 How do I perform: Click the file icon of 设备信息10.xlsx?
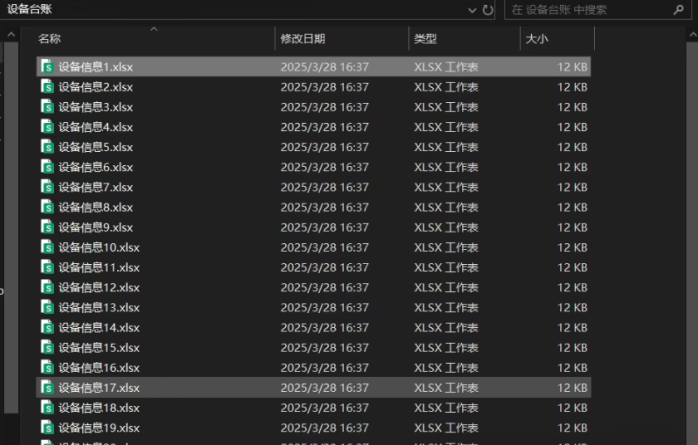(46, 247)
